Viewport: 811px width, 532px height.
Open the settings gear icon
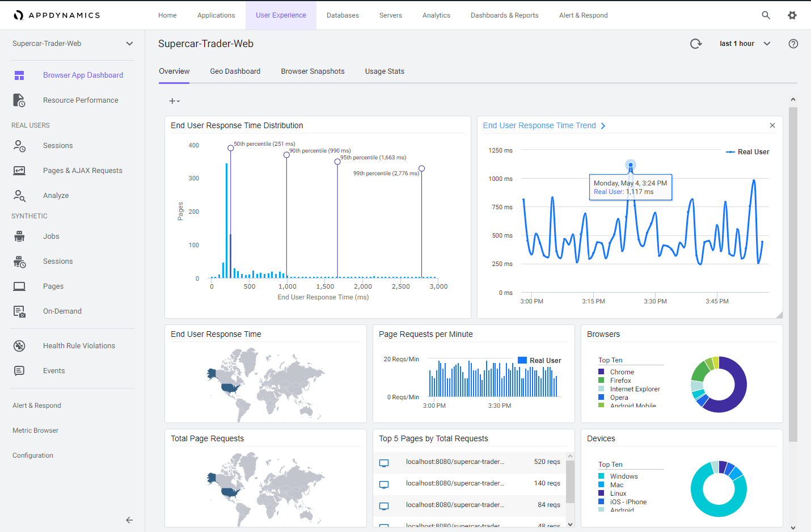pos(792,15)
